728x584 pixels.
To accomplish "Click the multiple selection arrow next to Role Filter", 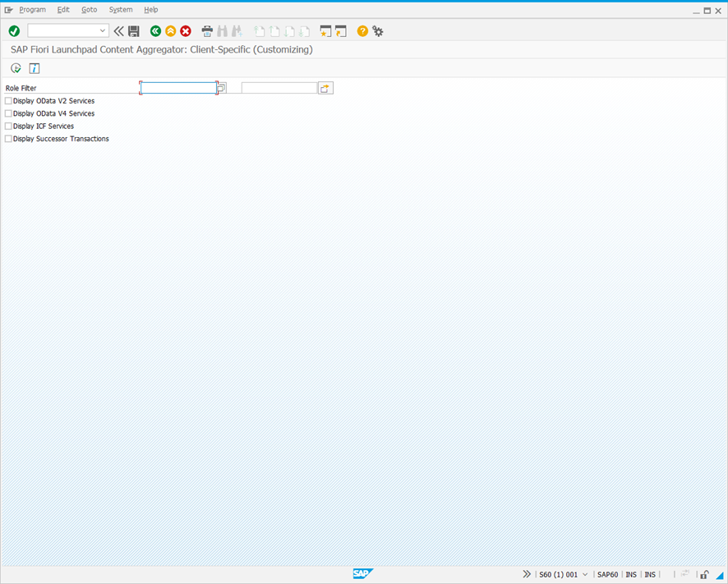I will 325,87.
